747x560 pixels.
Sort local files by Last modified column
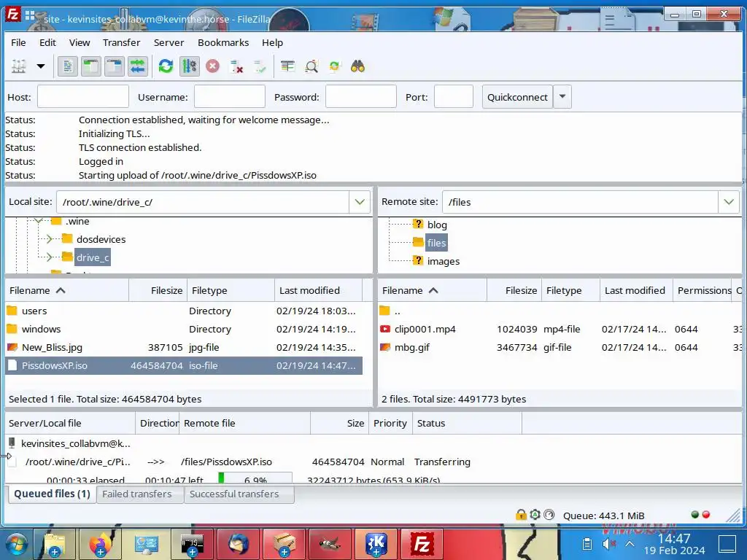[318, 290]
